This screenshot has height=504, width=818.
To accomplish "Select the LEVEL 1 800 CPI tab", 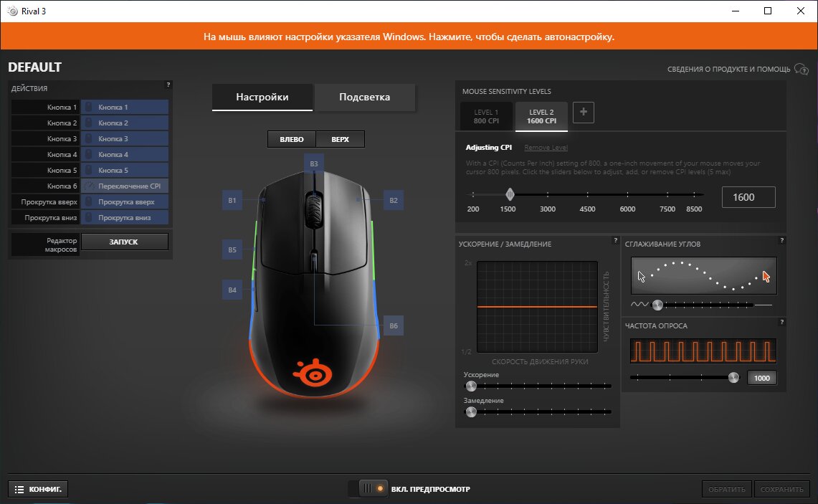I will pos(486,116).
